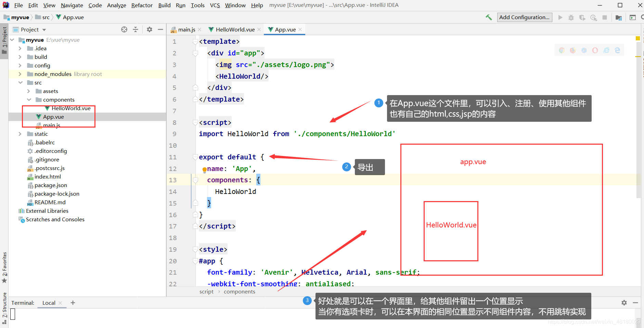Image resolution: width=644 pixels, height=328 pixels.
Task: Open preview in Firefox browser icon
Action: (x=573, y=50)
